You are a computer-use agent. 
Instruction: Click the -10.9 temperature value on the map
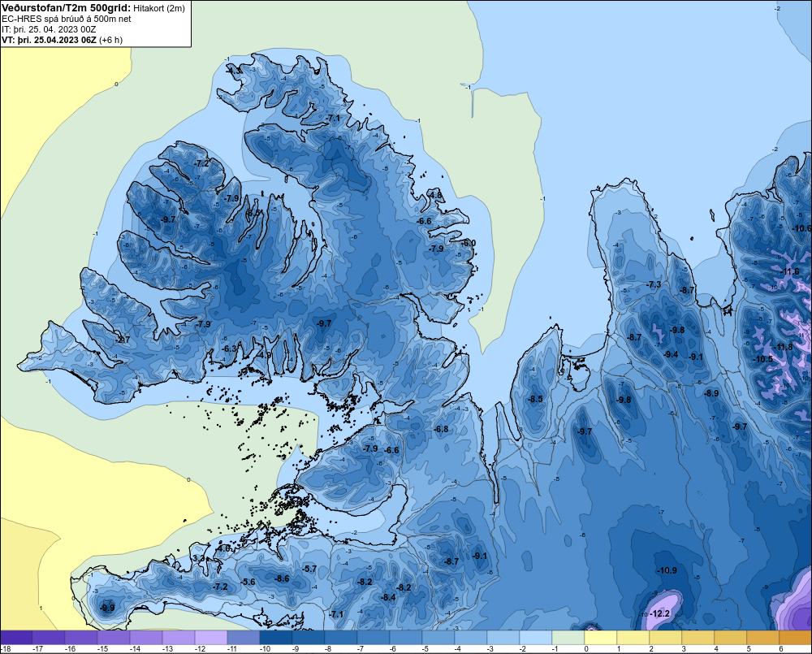pyautogui.click(x=667, y=570)
